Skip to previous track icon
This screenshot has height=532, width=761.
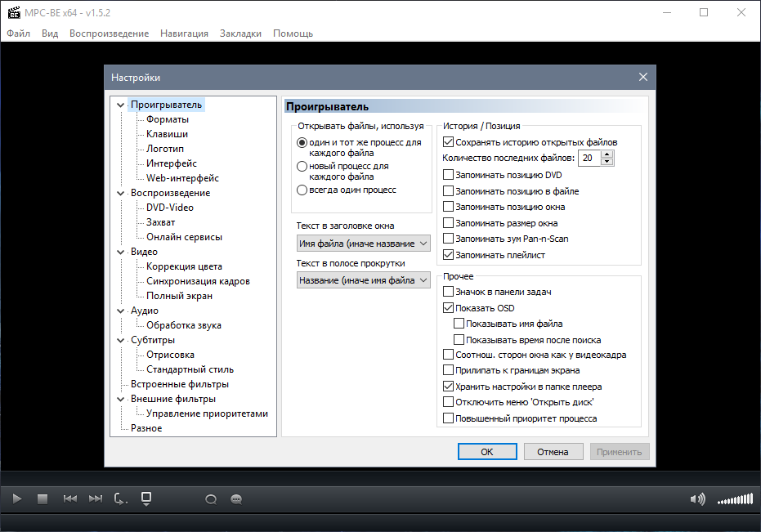(x=70, y=498)
